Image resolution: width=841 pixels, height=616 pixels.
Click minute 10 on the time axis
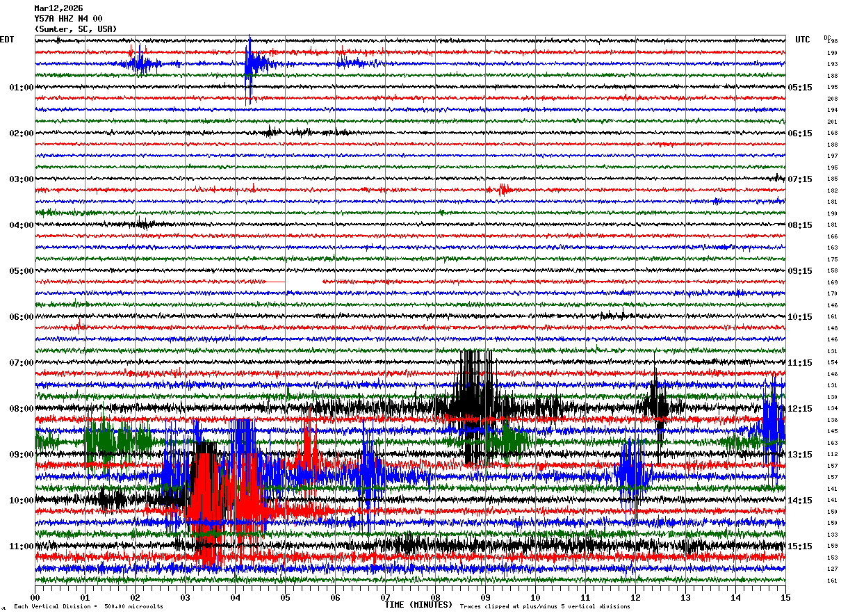pos(535,597)
